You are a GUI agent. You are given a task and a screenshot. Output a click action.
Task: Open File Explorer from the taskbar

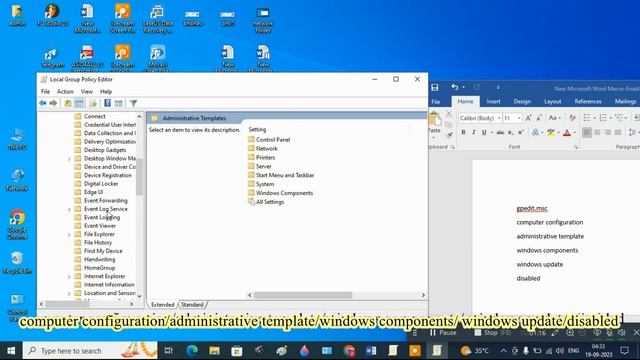pyautogui.click(x=214, y=351)
